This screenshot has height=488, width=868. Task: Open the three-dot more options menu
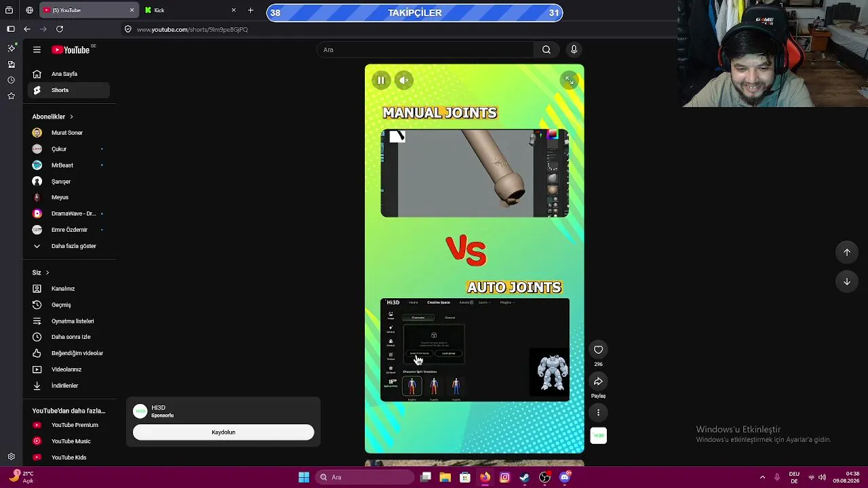[x=598, y=412]
